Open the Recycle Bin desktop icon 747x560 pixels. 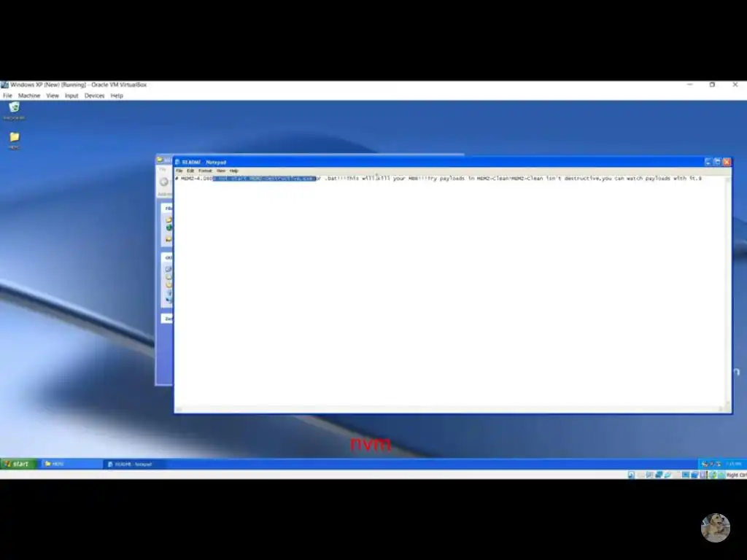[15, 111]
